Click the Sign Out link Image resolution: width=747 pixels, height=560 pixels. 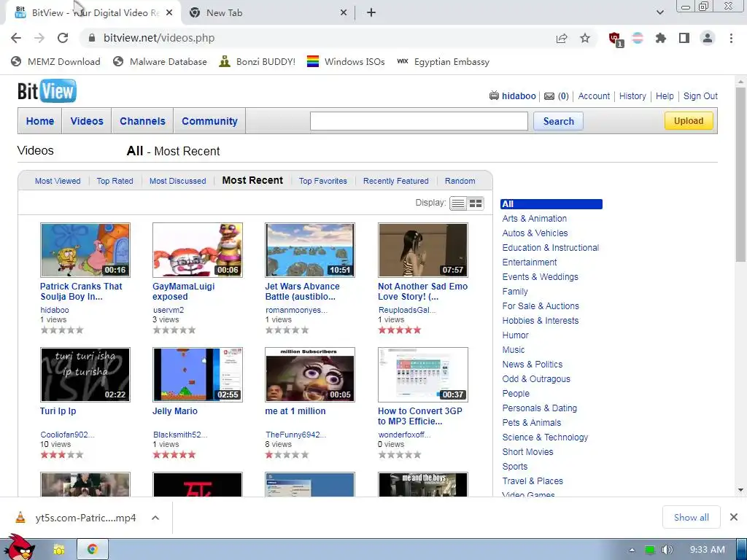[x=700, y=96]
